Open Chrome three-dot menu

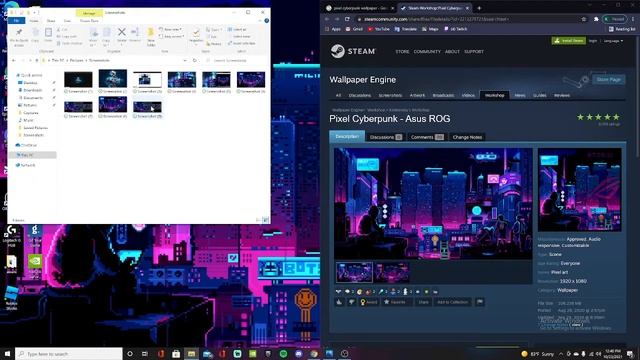[x=633, y=19]
